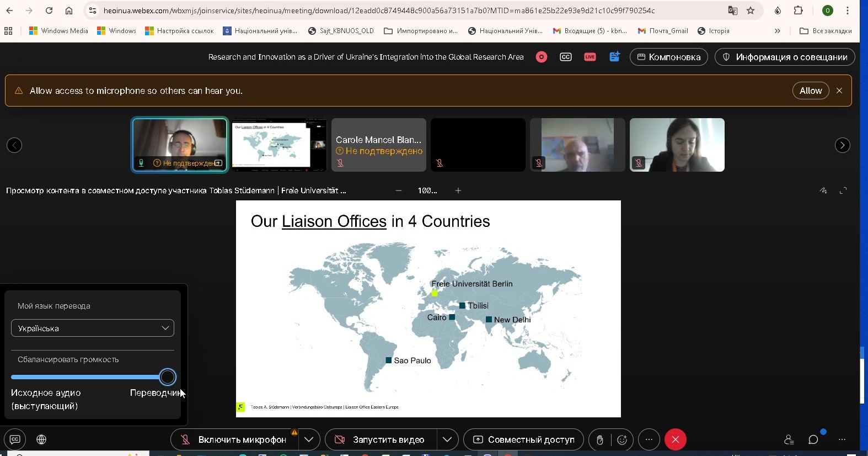
Task: Open the Українська language dropdown
Action: tap(93, 328)
